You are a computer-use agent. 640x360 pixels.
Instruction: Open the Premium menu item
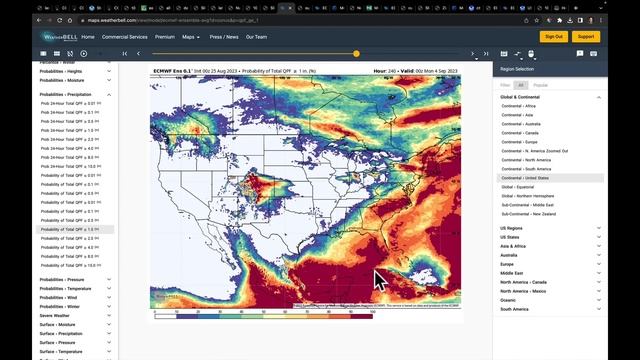pyautogui.click(x=164, y=37)
